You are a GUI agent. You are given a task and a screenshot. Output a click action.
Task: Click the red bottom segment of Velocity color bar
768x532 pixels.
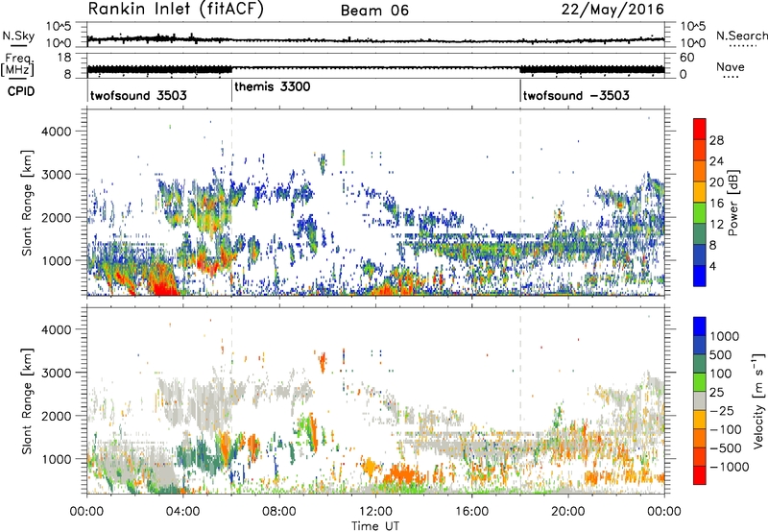(700, 475)
